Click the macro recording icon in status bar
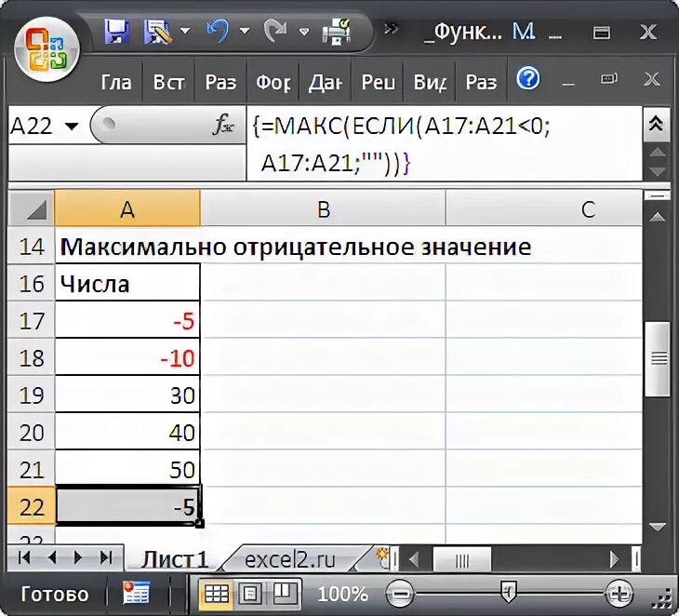679x616 pixels. pyautogui.click(x=136, y=593)
